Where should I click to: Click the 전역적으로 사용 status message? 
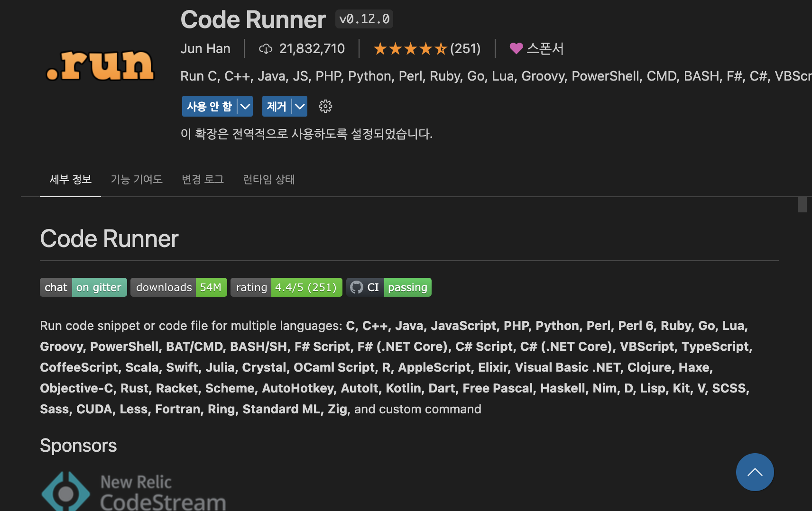click(306, 134)
